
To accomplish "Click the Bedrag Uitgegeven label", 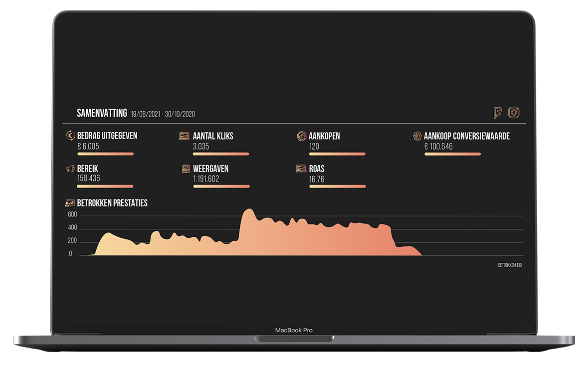I will 107,136.
